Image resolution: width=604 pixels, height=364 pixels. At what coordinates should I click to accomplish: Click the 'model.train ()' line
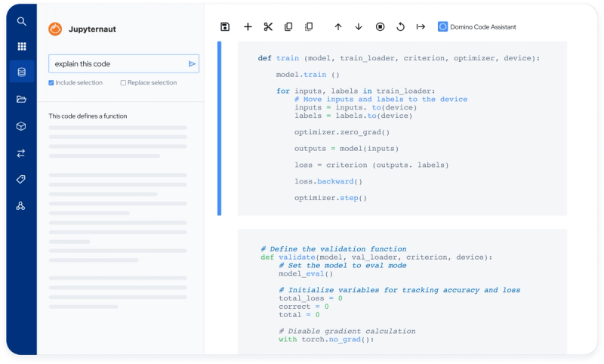pyautogui.click(x=307, y=75)
